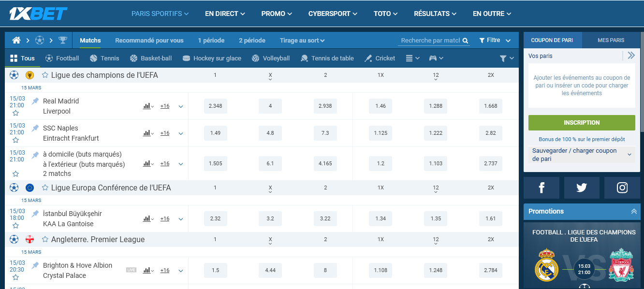
Task: Open the Facebook social link
Action: click(x=542, y=188)
